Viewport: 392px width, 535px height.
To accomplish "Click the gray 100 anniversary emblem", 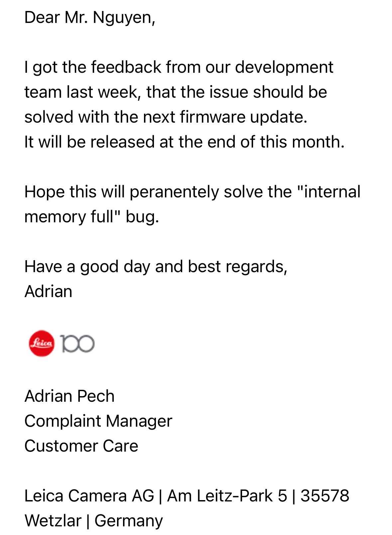I will tap(77, 344).
